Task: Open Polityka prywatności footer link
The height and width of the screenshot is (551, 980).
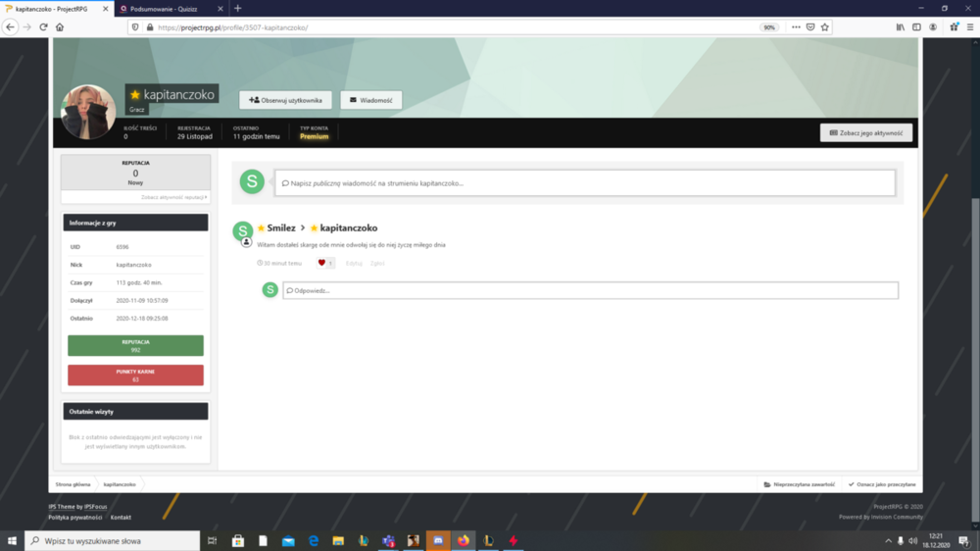Action: coord(75,518)
